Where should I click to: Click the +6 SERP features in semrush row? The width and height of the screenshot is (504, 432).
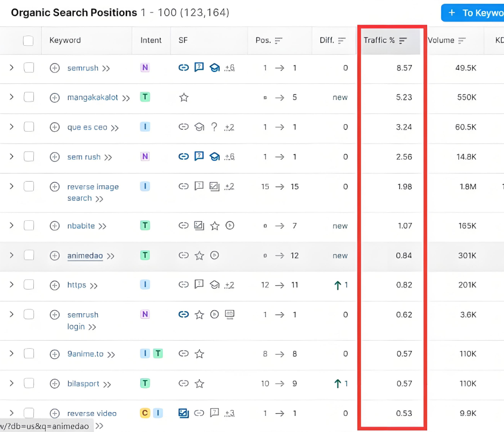229,68
